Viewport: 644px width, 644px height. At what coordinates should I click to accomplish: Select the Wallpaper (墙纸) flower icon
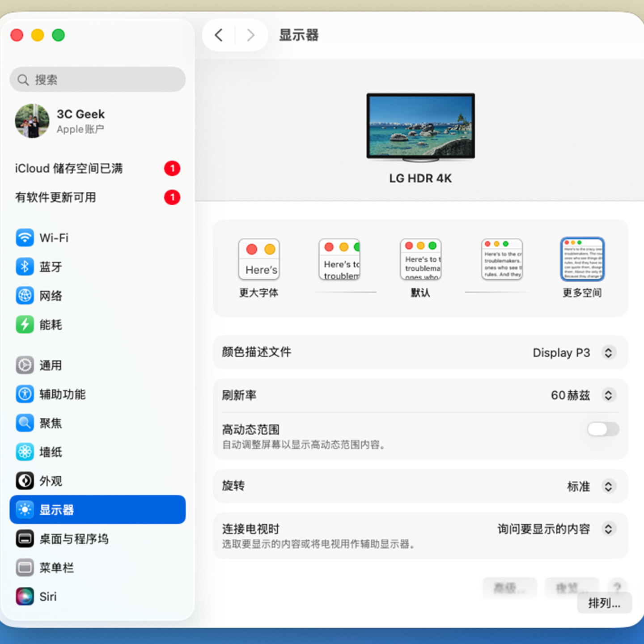click(x=25, y=452)
